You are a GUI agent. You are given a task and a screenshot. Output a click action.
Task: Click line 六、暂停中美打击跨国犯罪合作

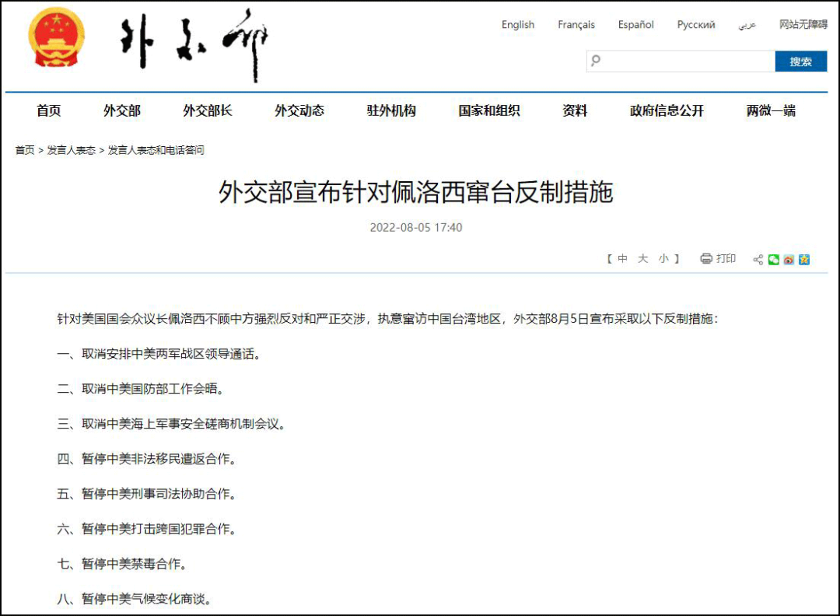coord(146,529)
